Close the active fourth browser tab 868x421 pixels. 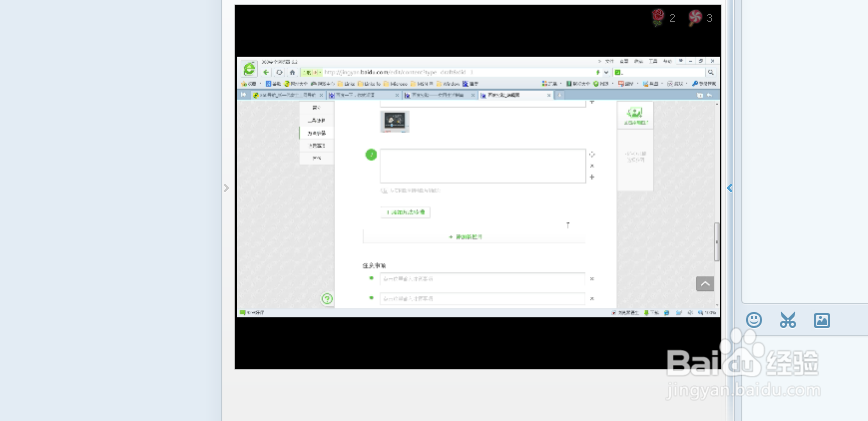click(549, 95)
